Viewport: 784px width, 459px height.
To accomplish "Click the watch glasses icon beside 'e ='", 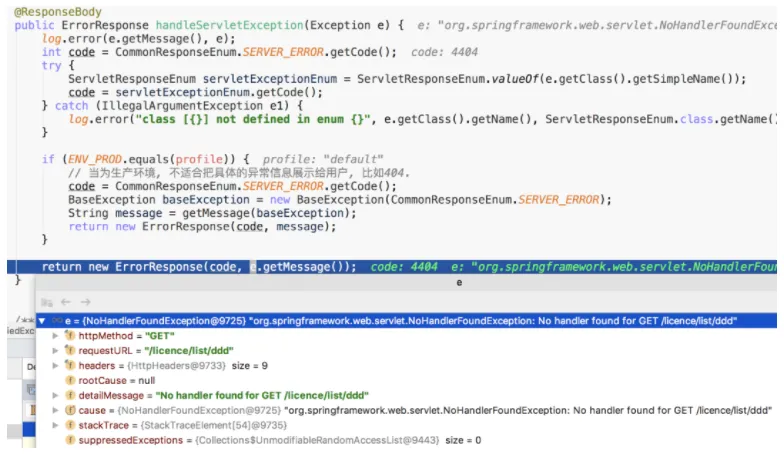I will [x=57, y=321].
